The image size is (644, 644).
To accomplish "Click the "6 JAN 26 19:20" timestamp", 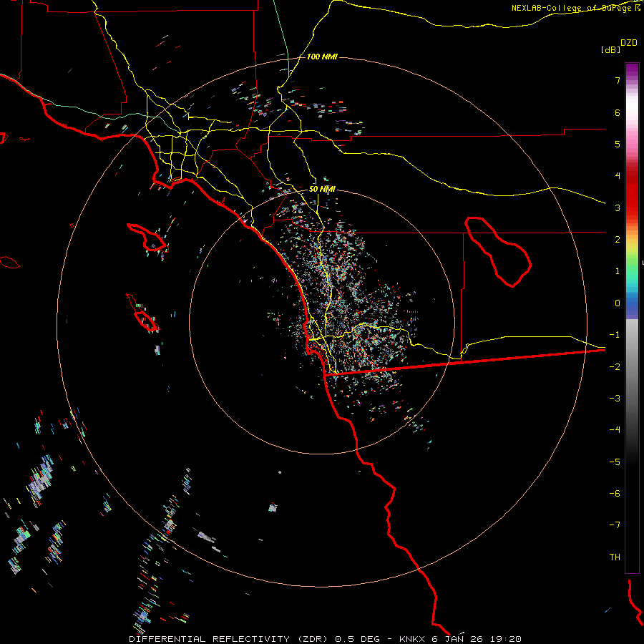I will pos(477,639).
